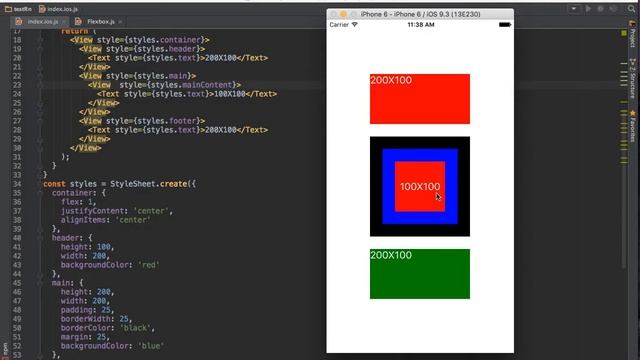Click the "borderColor: 'black'" code line

pos(108,327)
